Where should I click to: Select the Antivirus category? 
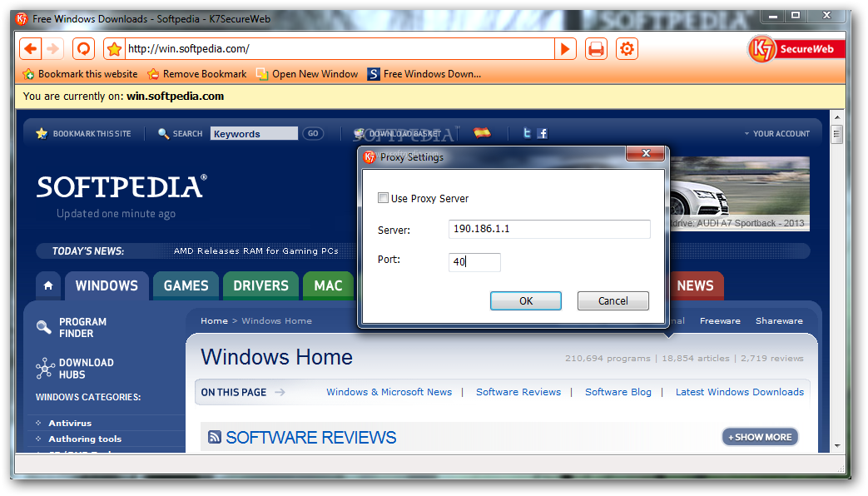coord(70,423)
